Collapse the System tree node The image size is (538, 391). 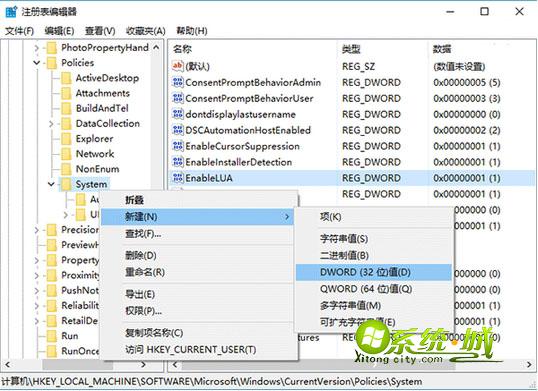click(51, 184)
